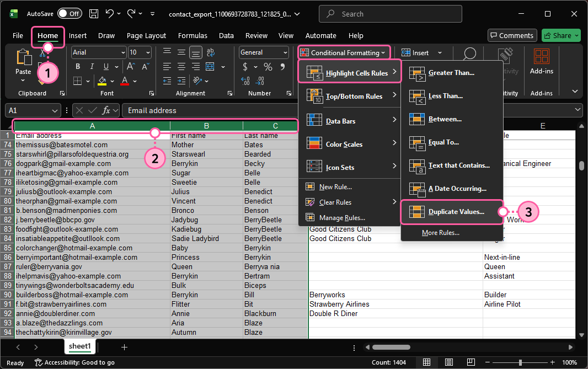The image size is (588, 369).
Task: Turn on AutoSave
Action: (70, 13)
